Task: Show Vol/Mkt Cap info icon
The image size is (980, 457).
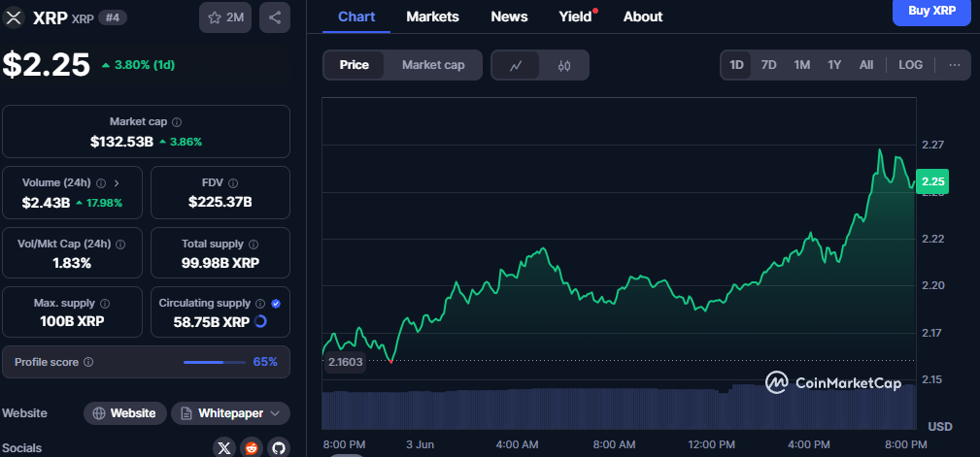Action: [x=120, y=245]
